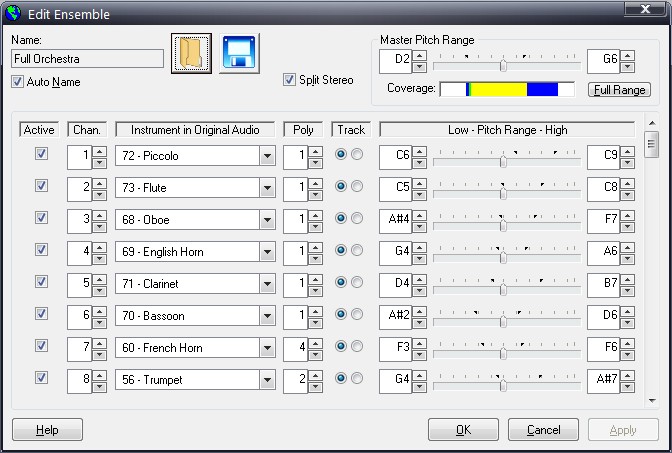
Task: Click the Cancel button
Action: coord(543,430)
